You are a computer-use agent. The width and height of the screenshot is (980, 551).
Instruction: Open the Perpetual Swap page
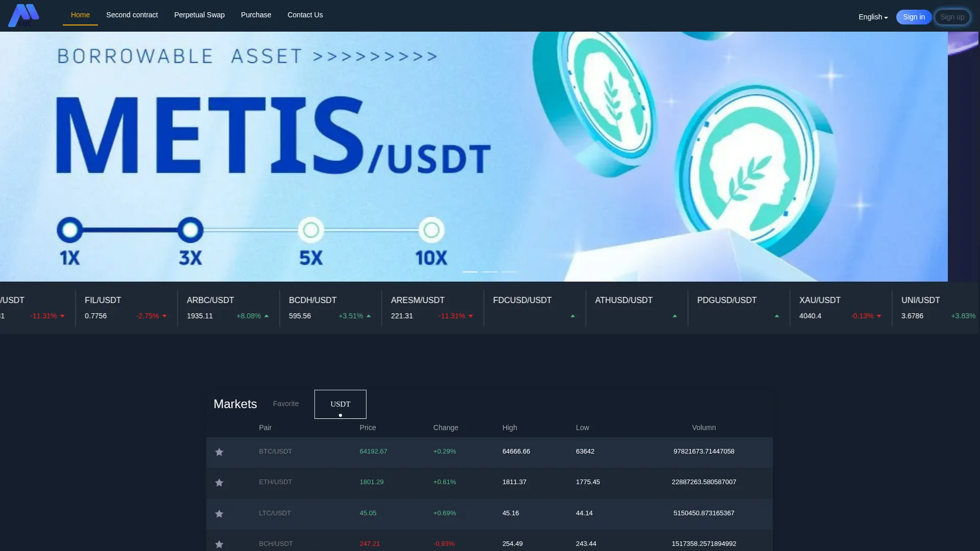[x=199, y=15]
